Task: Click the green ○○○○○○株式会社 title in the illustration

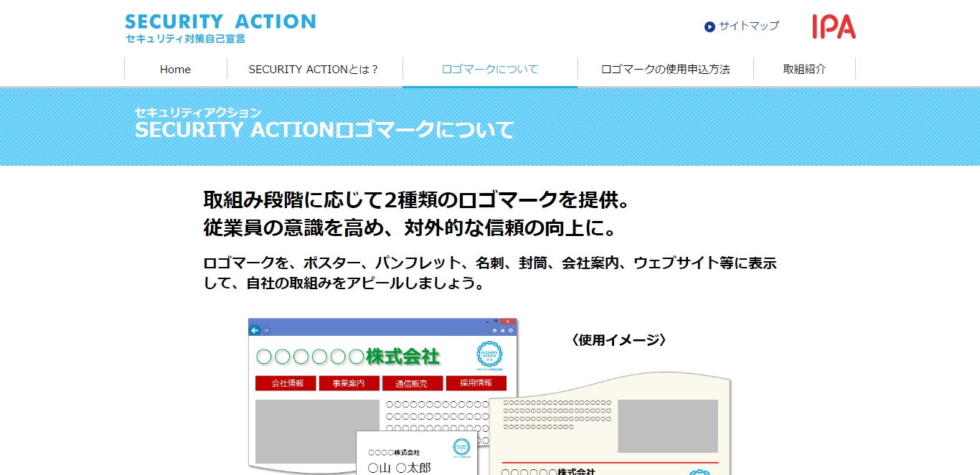Action: pos(348,356)
